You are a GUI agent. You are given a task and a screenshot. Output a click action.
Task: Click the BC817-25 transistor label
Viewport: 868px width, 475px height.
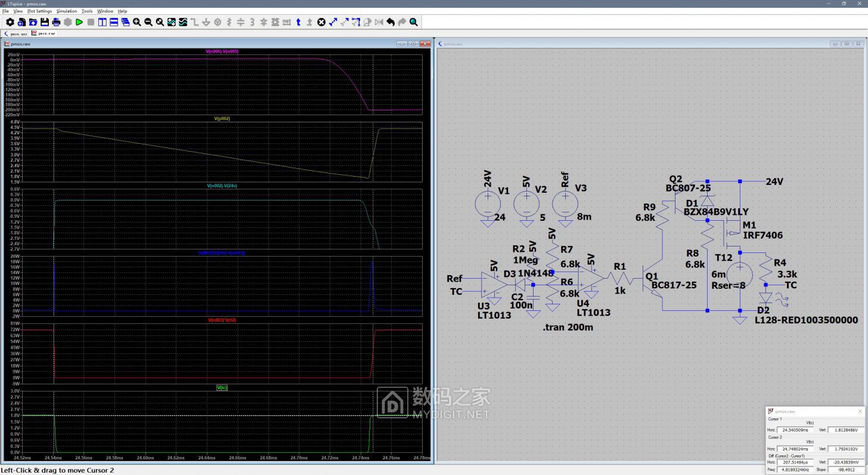[x=674, y=285]
